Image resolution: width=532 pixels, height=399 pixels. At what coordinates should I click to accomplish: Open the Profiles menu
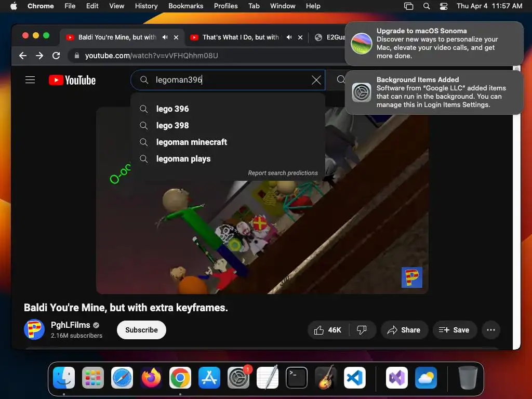225,6
